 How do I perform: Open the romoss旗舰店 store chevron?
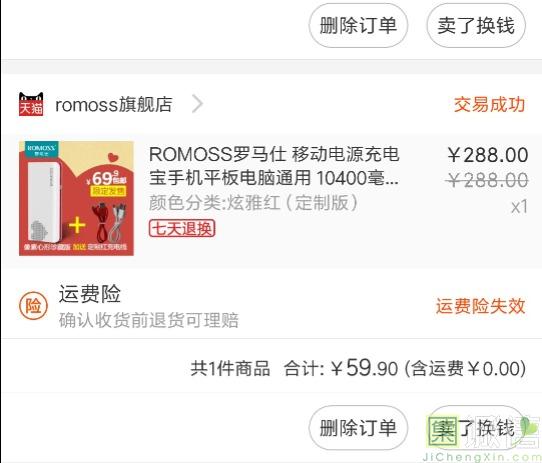click(x=197, y=104)
